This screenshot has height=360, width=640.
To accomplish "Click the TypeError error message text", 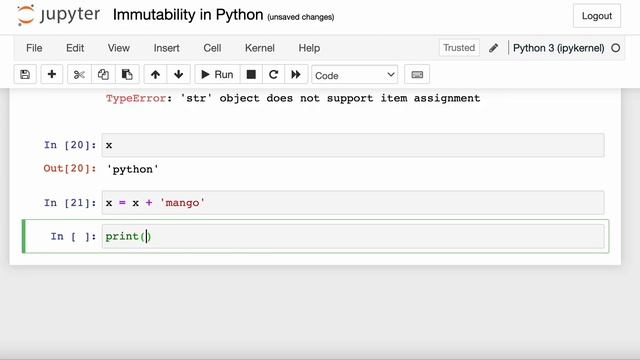I will [293, 98].
